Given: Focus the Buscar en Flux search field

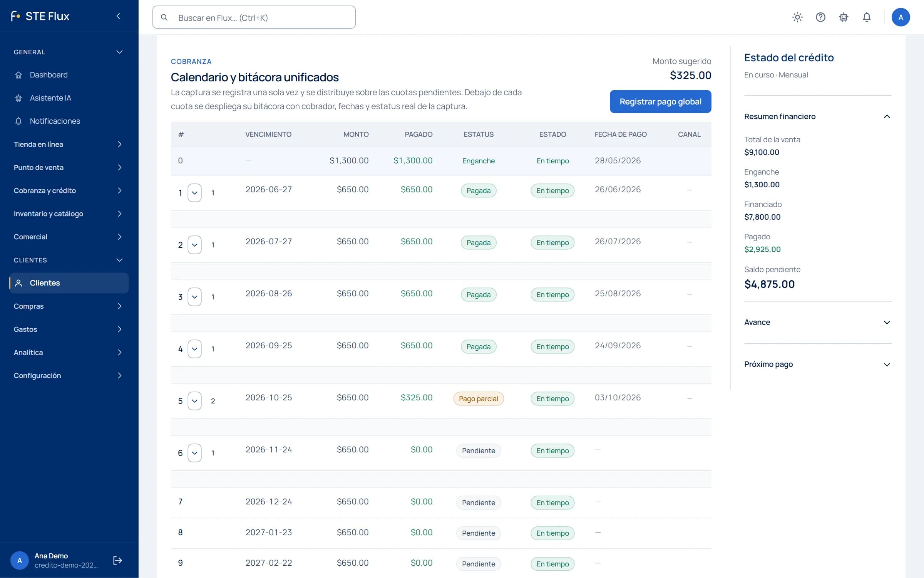Looking at the screenshot, I should coord(254,17).
